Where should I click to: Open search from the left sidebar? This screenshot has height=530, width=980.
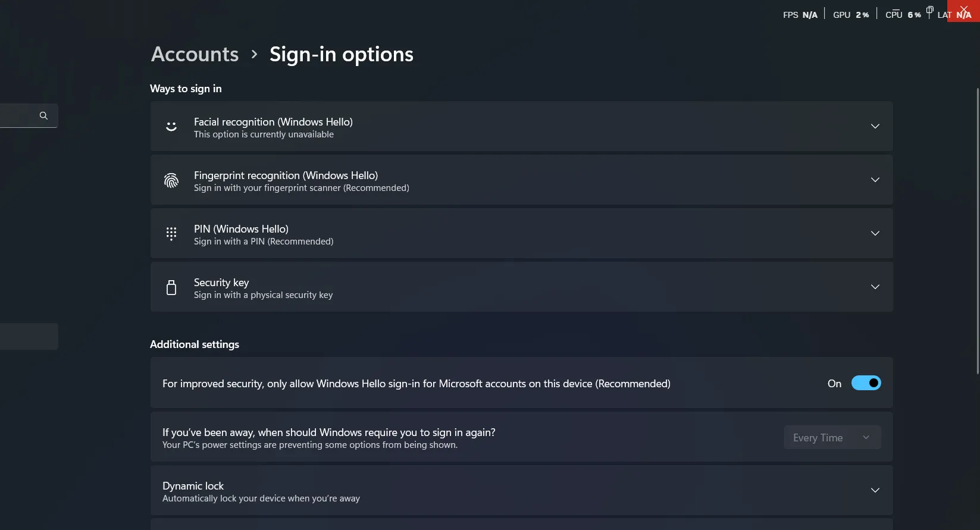pyautogui.click(x=43, y=115)
